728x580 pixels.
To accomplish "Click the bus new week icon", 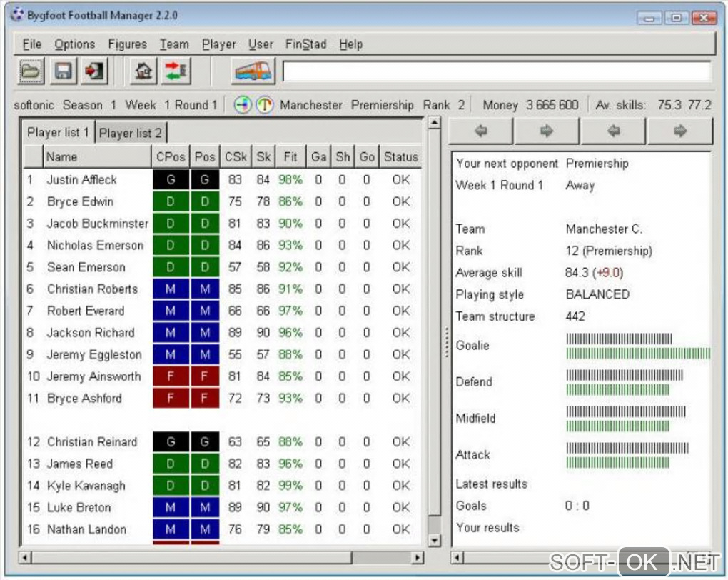I will pos(253,71).
